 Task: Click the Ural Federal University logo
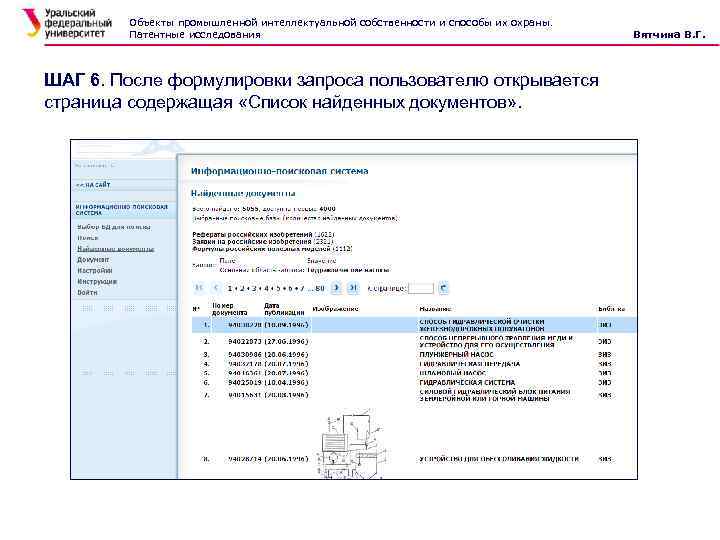click(x=67, y=23)
